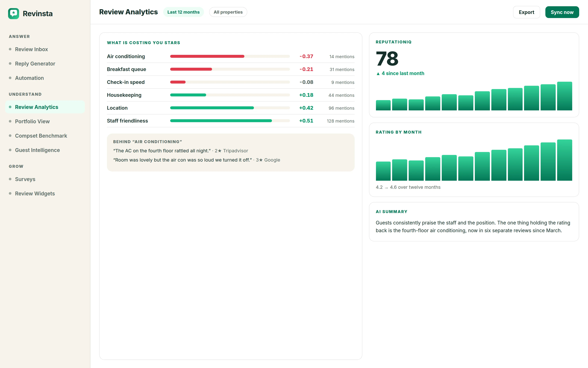Select the Breakfast queue row
The image size is (588, 368).
(x=231, y=69)
